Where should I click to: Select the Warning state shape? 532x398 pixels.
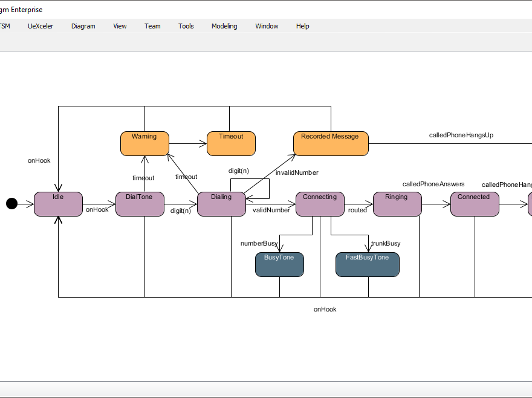tap(144, 143)
